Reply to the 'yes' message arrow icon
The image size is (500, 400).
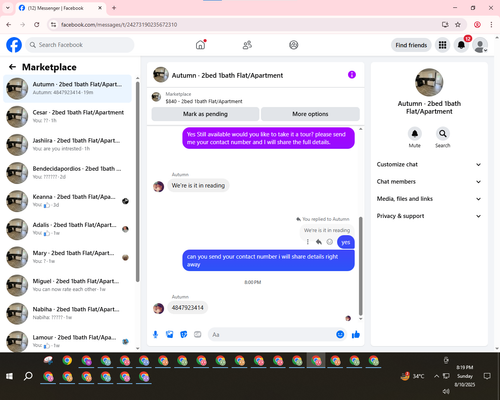point(319,242)
